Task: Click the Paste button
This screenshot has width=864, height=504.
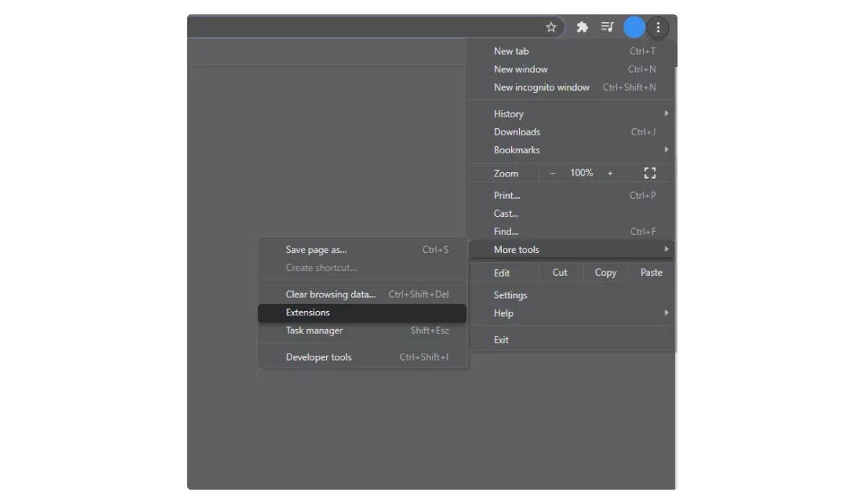Action: (x=652, y=272)
